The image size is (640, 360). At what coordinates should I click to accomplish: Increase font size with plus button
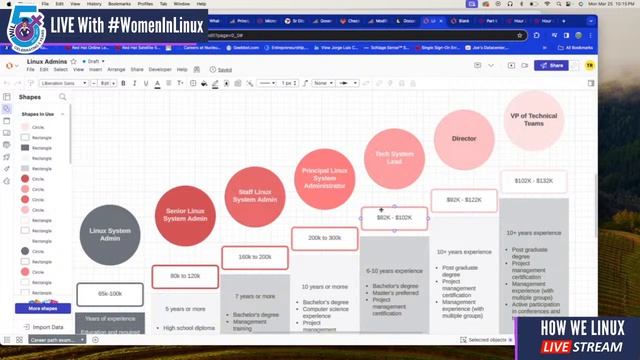point(114,83)
